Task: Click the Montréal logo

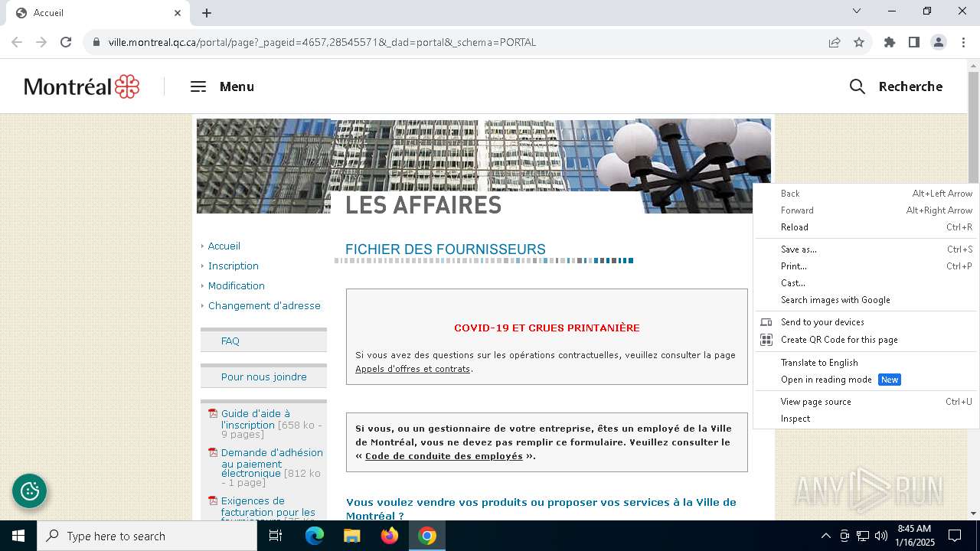Action: click(x=81, y=86)
